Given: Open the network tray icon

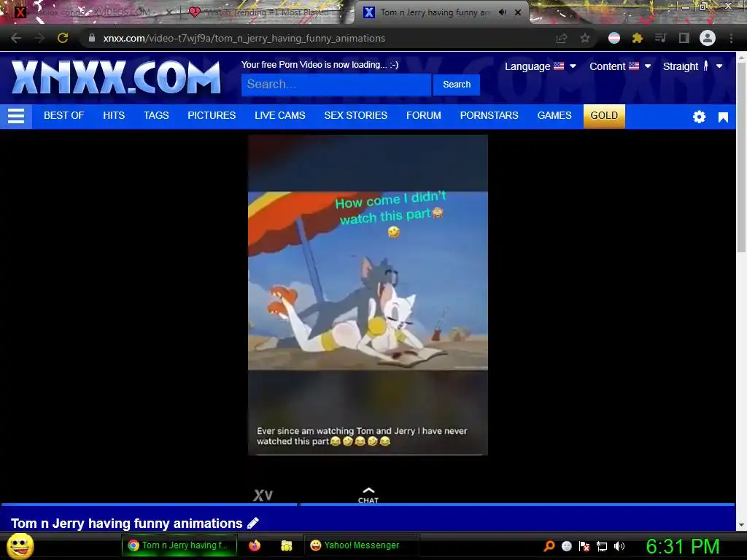Looking at the screenshot, I should (602, 546).
